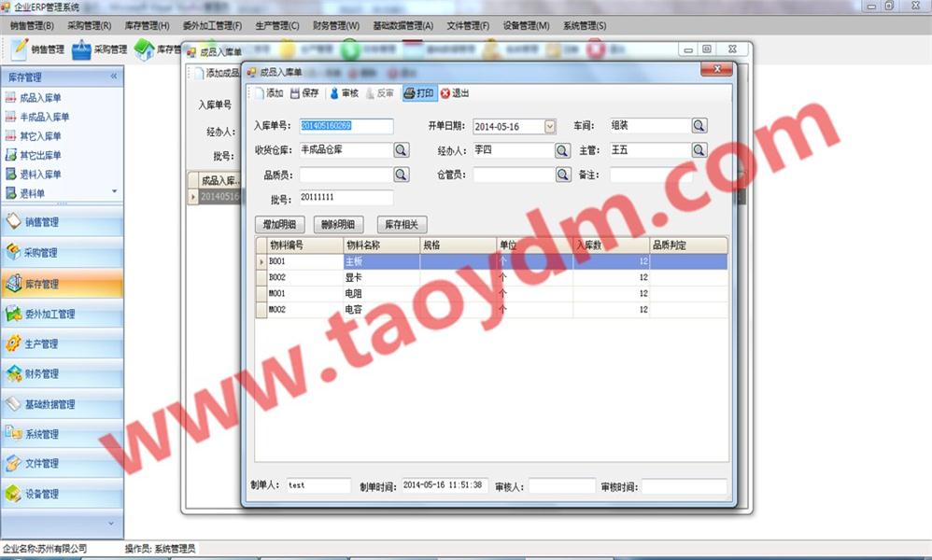
Task: Select 退料入库单 in sidebar list
Action: [40, 174]
